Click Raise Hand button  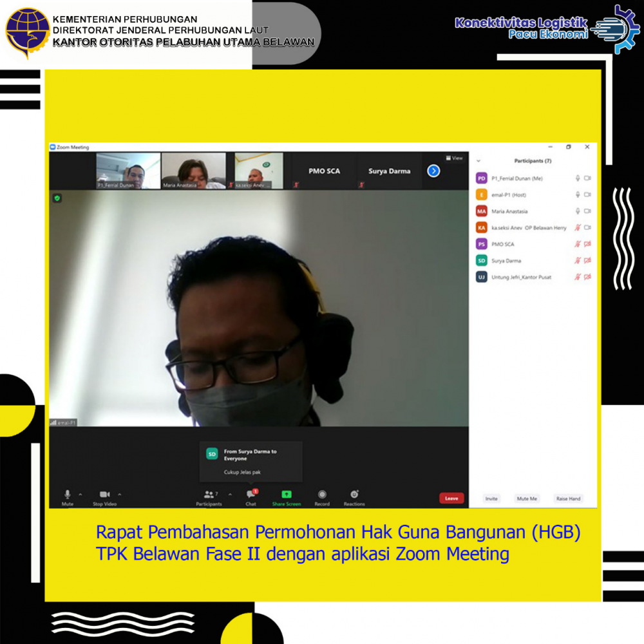(568, 498)
